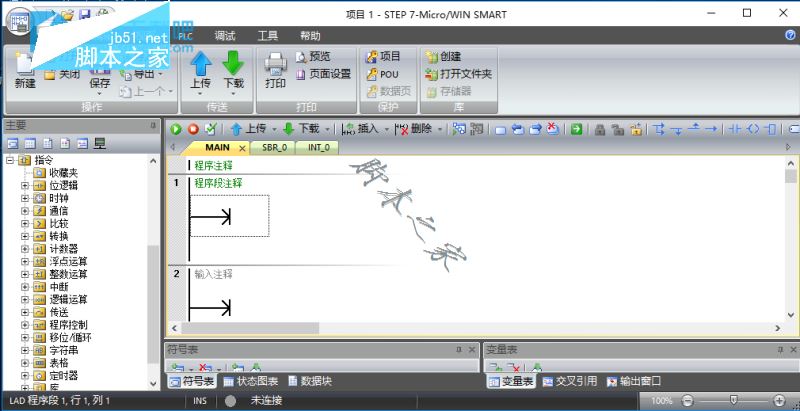Open the 工具 ribbon tab
This screenshot has width=800, height=411.
pyautogui.click(x=268, y=36)
